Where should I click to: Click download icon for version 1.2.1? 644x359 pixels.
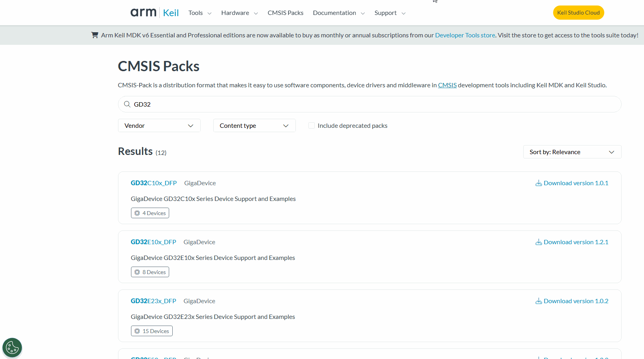tap(539, 242)
